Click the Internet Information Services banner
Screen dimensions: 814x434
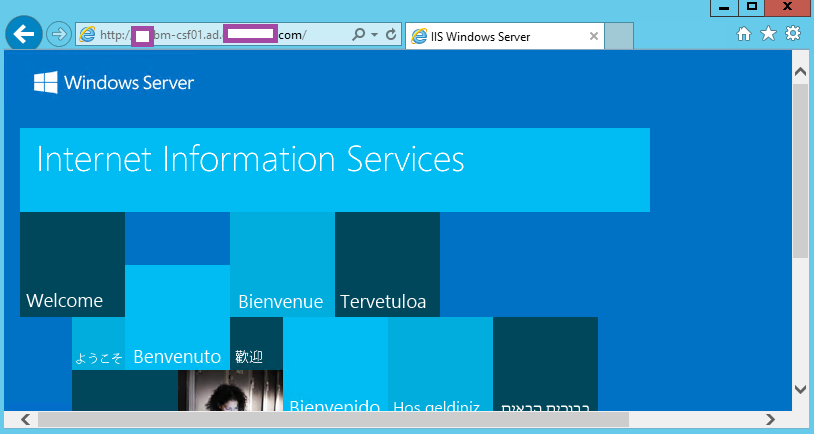click(335, 170)
